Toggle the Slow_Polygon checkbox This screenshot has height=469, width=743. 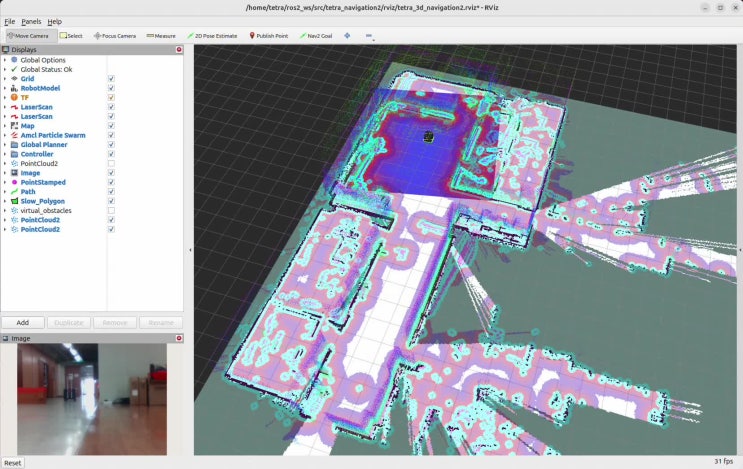111,201
